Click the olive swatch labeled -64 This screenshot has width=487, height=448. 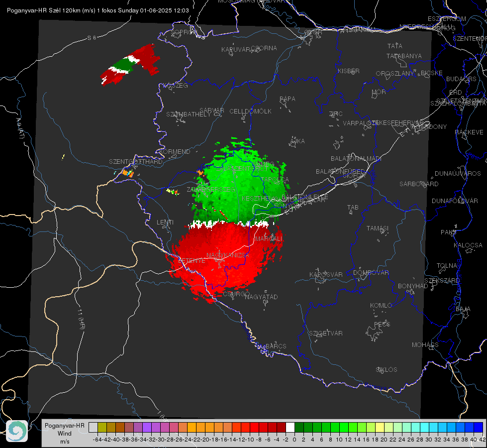point(102,427)
